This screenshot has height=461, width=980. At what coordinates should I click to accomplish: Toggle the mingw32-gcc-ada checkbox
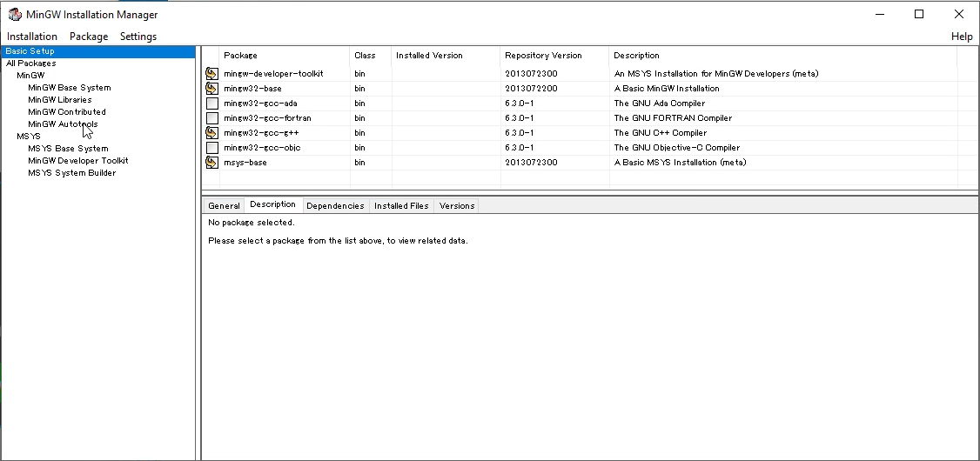click(211, 104)
